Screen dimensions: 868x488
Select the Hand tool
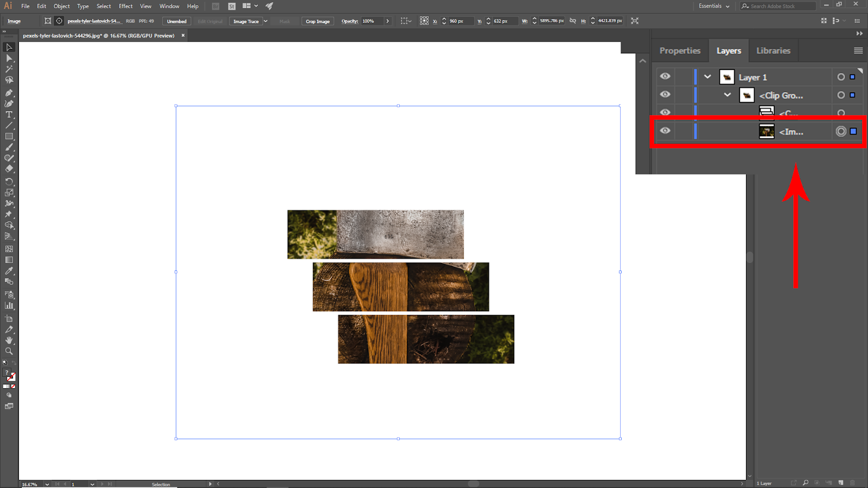pyautogui.click(x=9, y=340)
